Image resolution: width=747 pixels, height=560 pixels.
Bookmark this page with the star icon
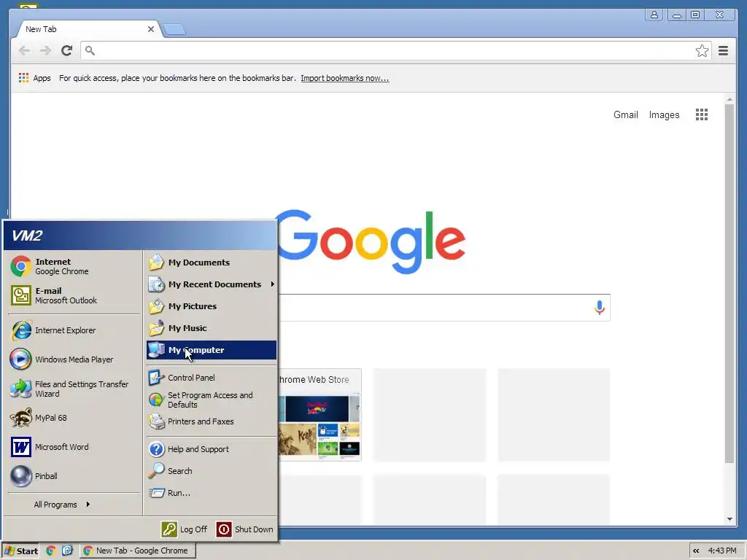point(702,50)
